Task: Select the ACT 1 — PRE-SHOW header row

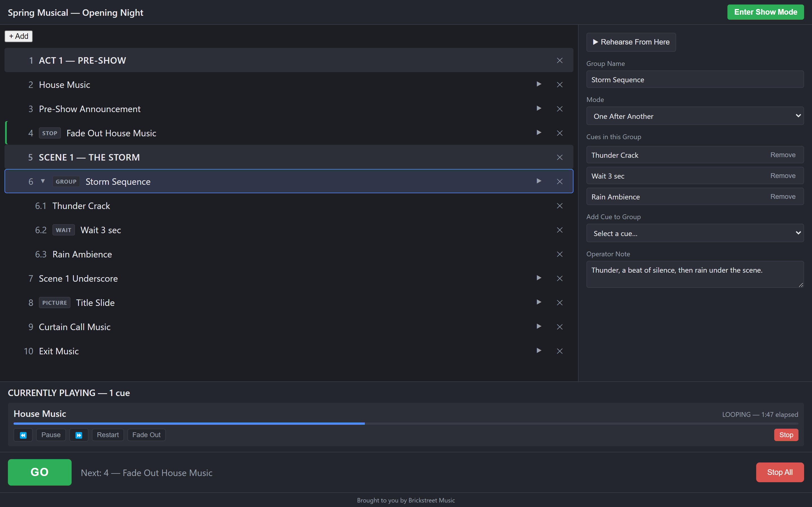Action: [289, 60]
